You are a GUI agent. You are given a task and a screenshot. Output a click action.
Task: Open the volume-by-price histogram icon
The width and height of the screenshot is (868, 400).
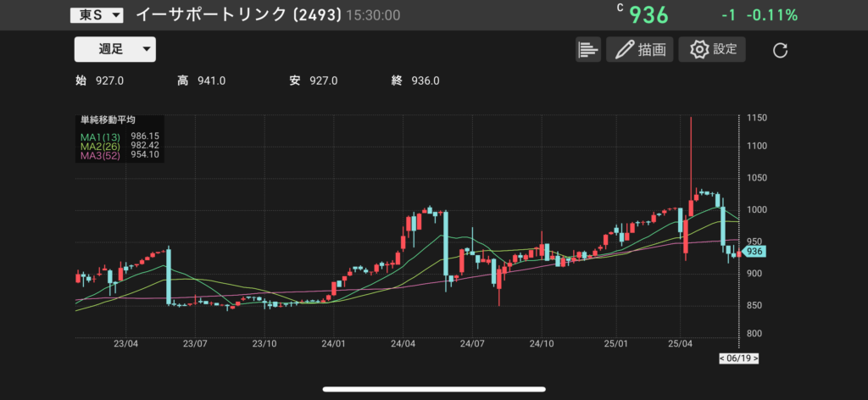(588, 50)
